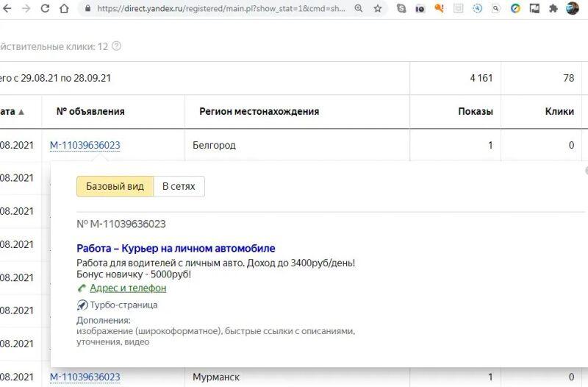The height and width of the screenshot is (387, 588).
Task: Click the padlock site info icon
Action: [x=88, y=9]
